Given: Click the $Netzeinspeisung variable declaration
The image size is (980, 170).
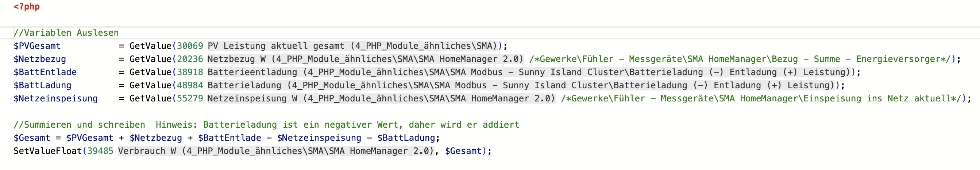Looking at the screenshot, I should [55, 98].
